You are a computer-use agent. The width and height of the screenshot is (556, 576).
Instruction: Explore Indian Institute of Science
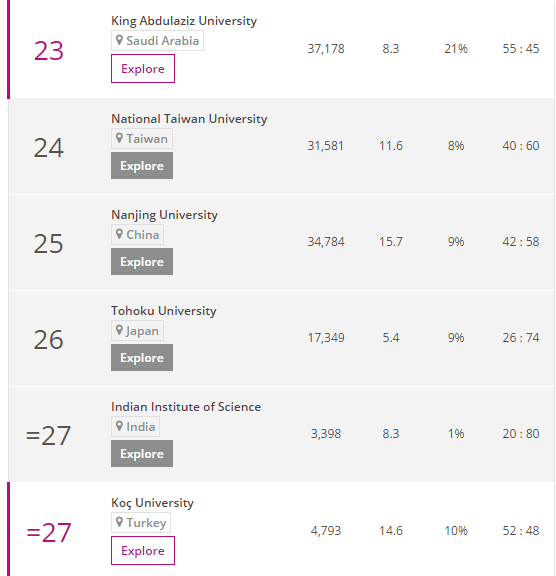tap(142, 453)
